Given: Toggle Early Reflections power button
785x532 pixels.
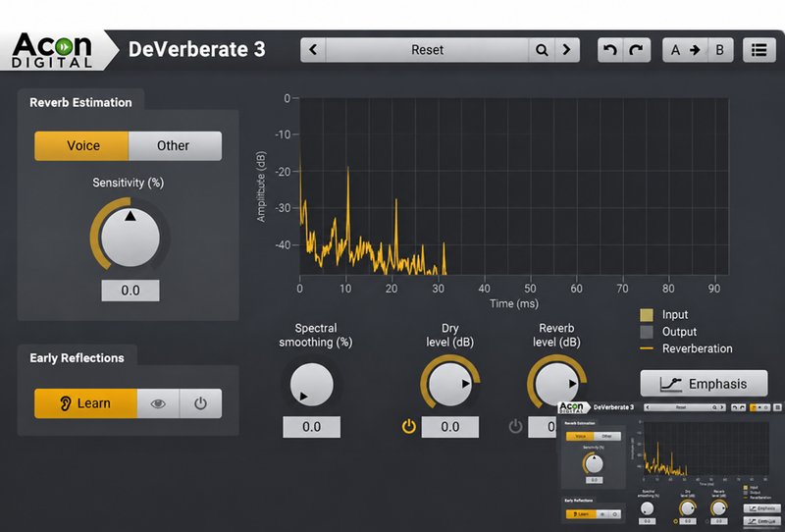Looking at the screenshot, I should pyautogui.click(x=200, y=403).
